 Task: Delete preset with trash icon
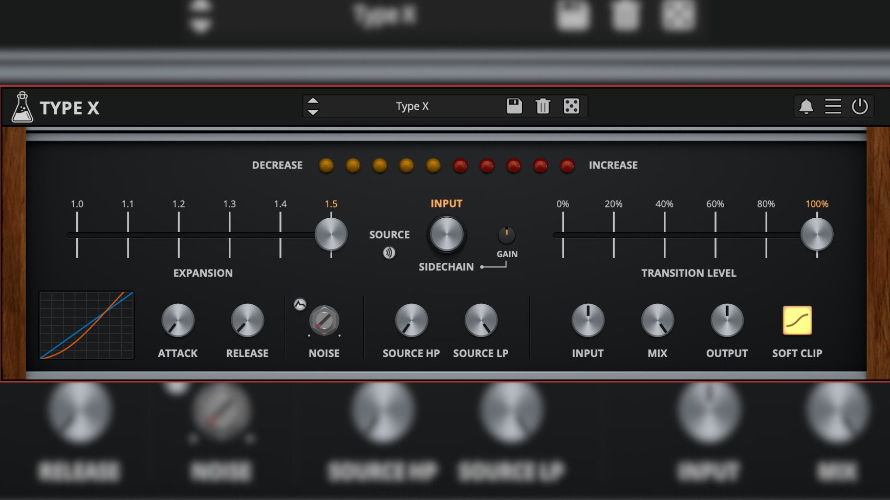coord(543,106)
